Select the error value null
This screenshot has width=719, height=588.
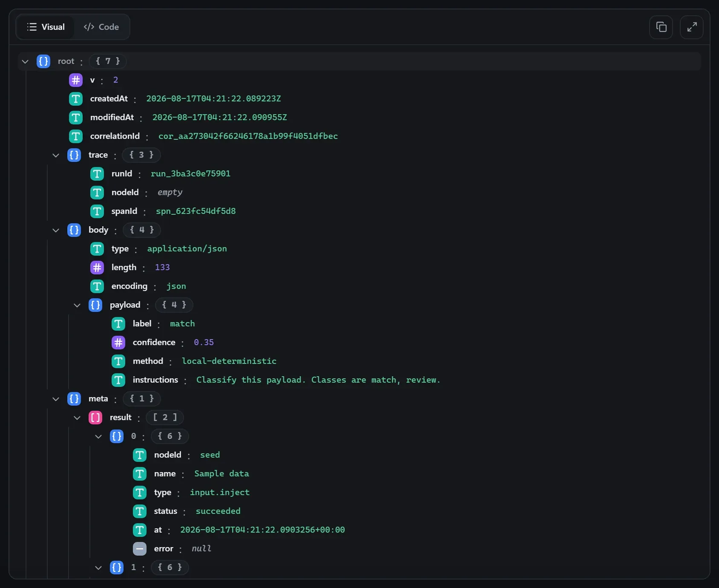(201, 549)
